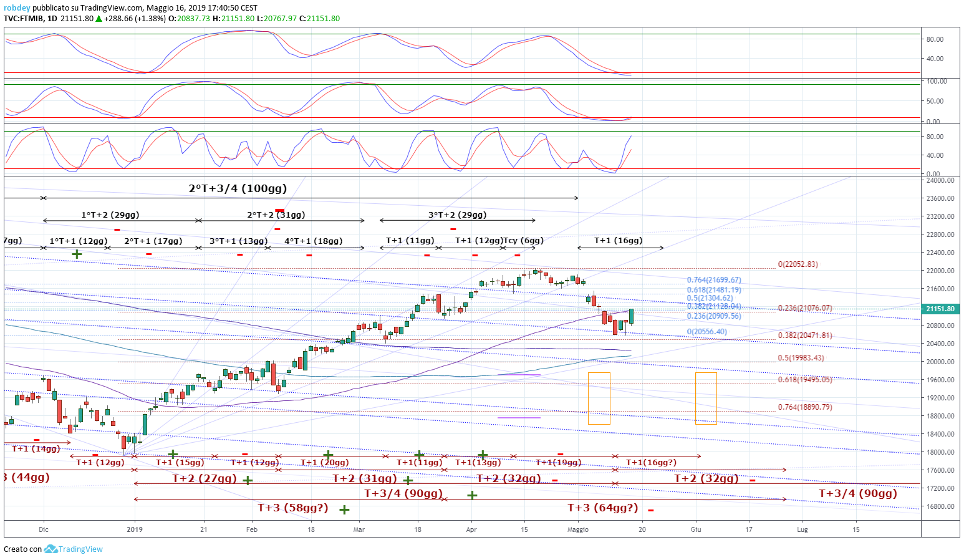Image resolution: width=964 pixels, height=560 pixels.
Task: Click the Mar label on time axis
Action: [x=359, y=530]
